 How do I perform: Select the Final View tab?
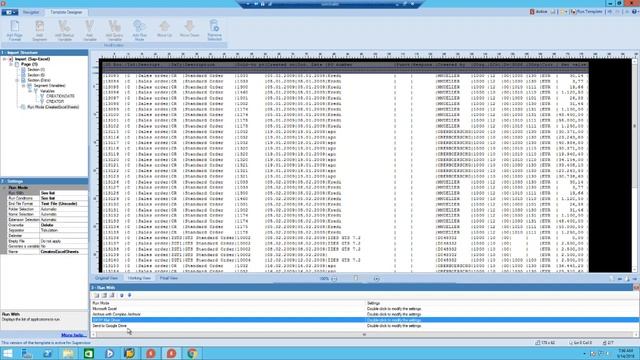pos(169,278)
